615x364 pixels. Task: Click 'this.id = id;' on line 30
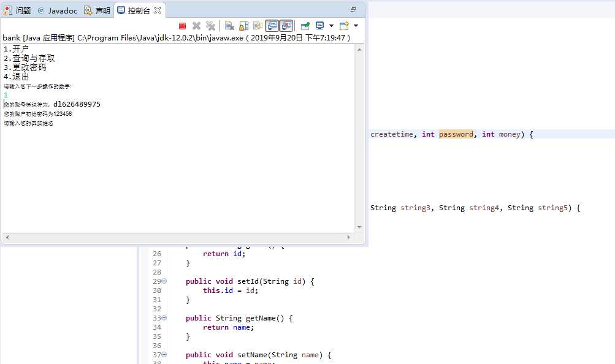(x=231, y=290)
